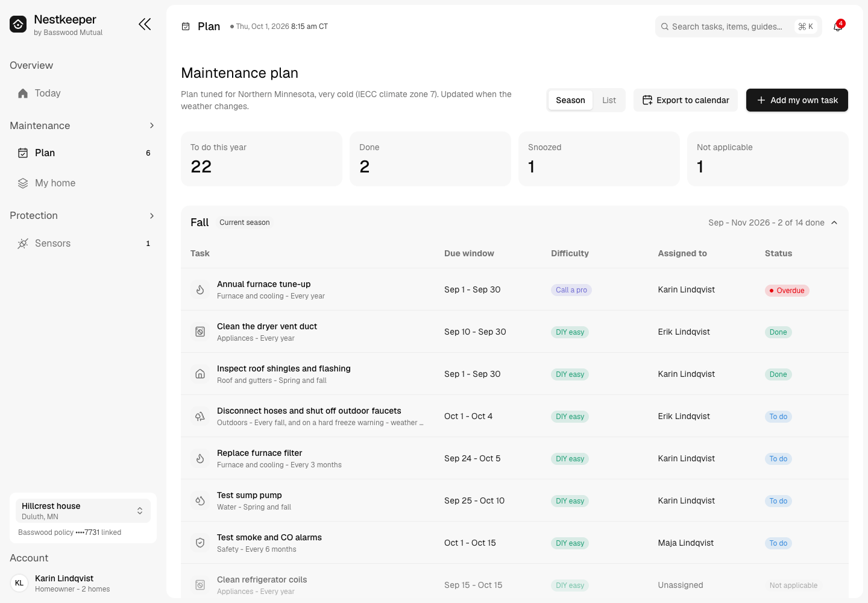Open Sensors in sidebar
The image size is (868, 603).
[x=83, y=243]
